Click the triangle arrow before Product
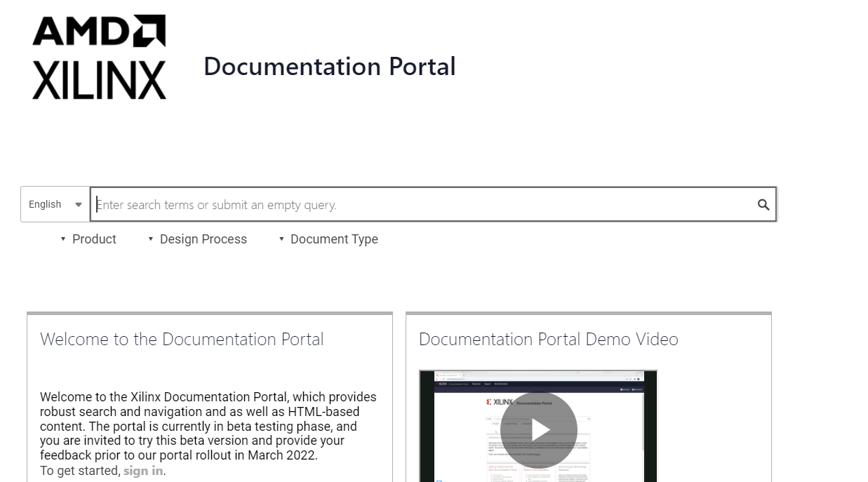868x482 pixels. [64, 239]
